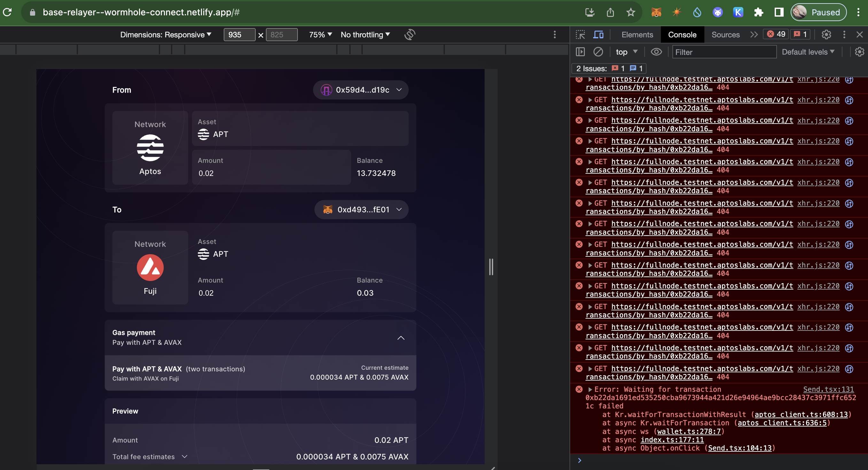
Task: Toggle the device emulation toolbar
Action: [599, 34]
